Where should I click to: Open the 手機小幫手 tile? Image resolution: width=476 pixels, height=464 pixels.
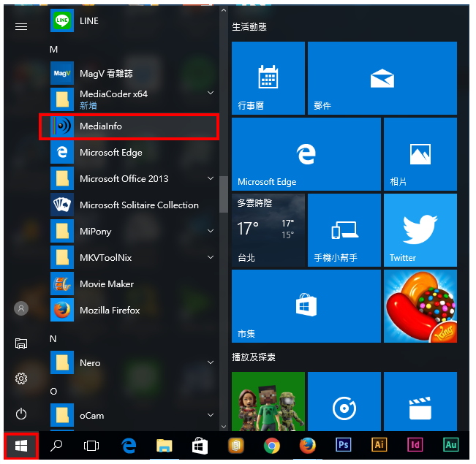(x=344, y=230)
